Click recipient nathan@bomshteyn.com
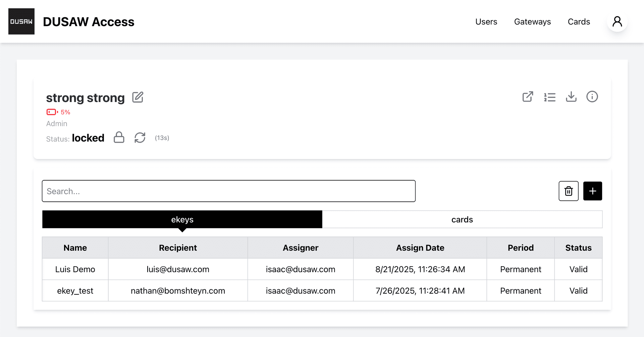The image size is (644, 337). (178, 291)
